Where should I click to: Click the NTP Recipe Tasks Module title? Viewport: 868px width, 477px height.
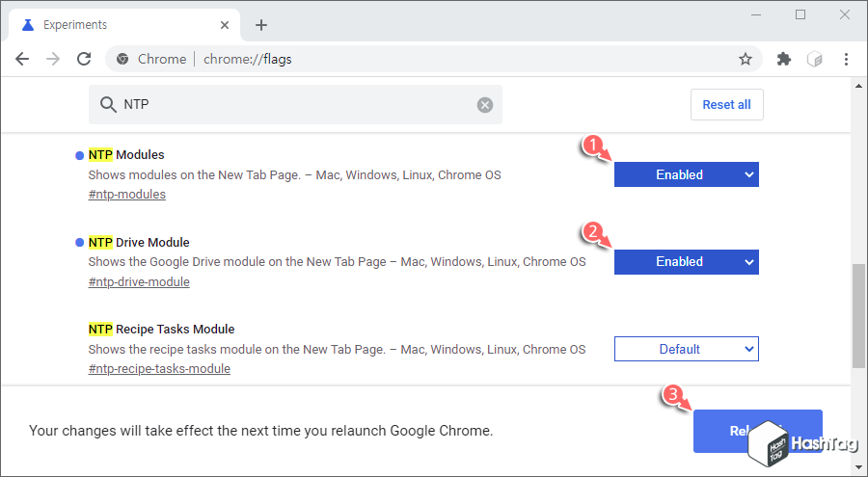tap(162, 330)
